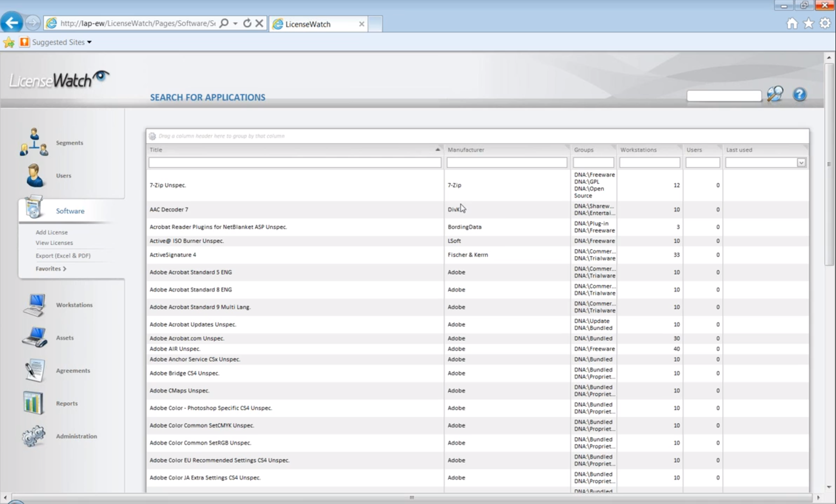Viewport: 836px width, 504px height.
Task: Toggle sort arrow on Title column
Action: pyautogui.click(x=437, y=150)
